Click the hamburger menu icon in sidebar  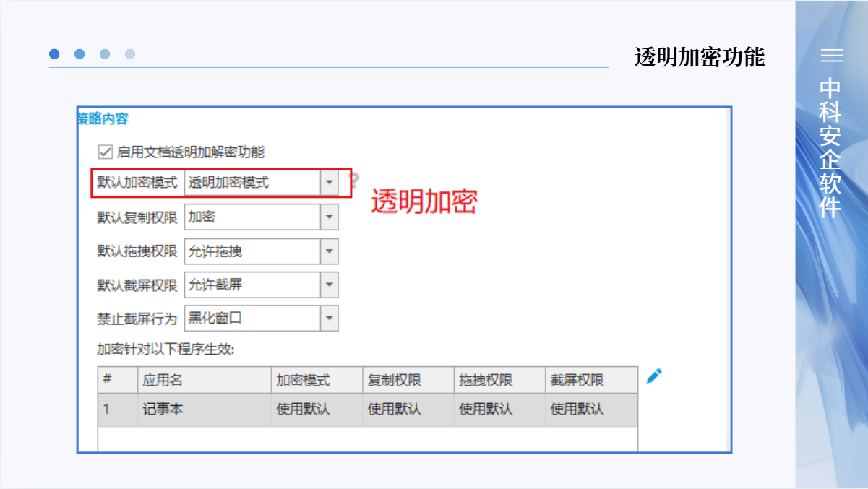(831, 56)
